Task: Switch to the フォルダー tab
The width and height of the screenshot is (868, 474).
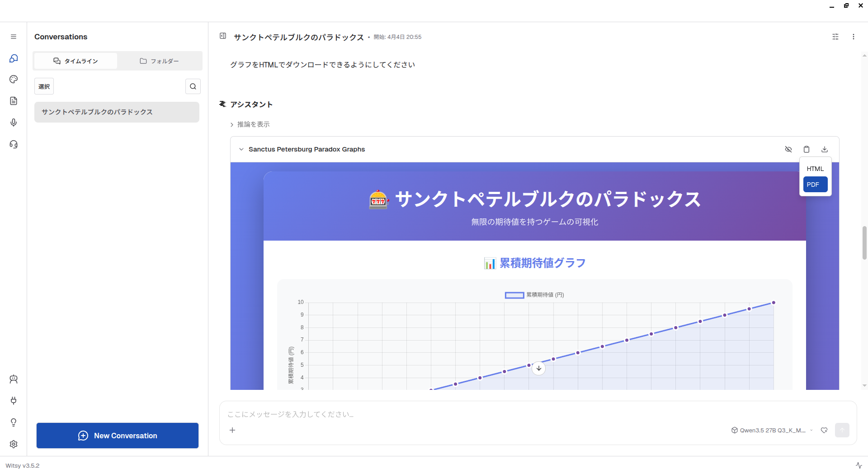Action: click(x=159, y=61)
